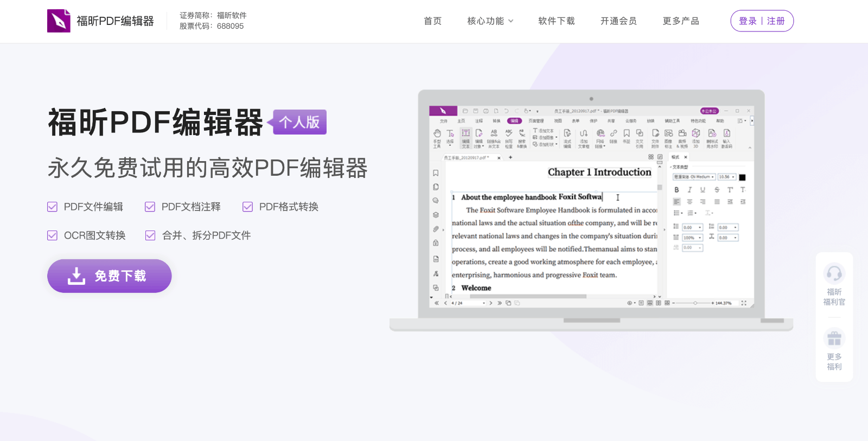This screenshot has width=868, height=441.
Task: Open the comments panel sidebar icon
Action: pyautogui.click(x=436, y=201)
